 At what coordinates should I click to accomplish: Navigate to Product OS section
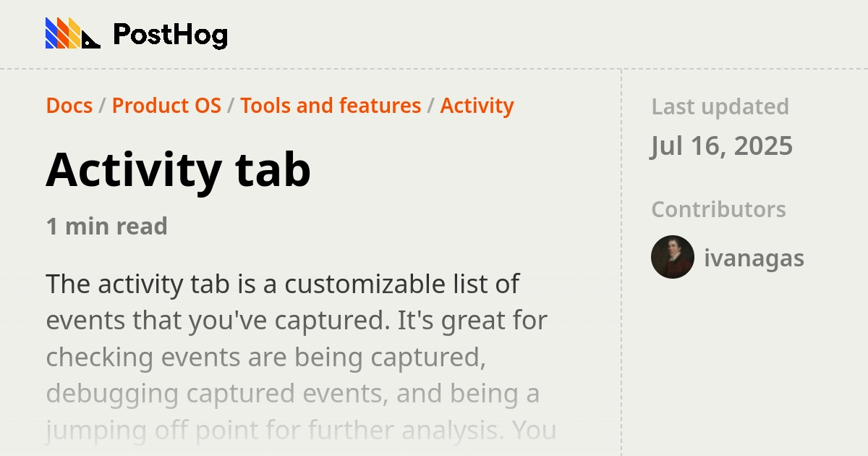167,106
